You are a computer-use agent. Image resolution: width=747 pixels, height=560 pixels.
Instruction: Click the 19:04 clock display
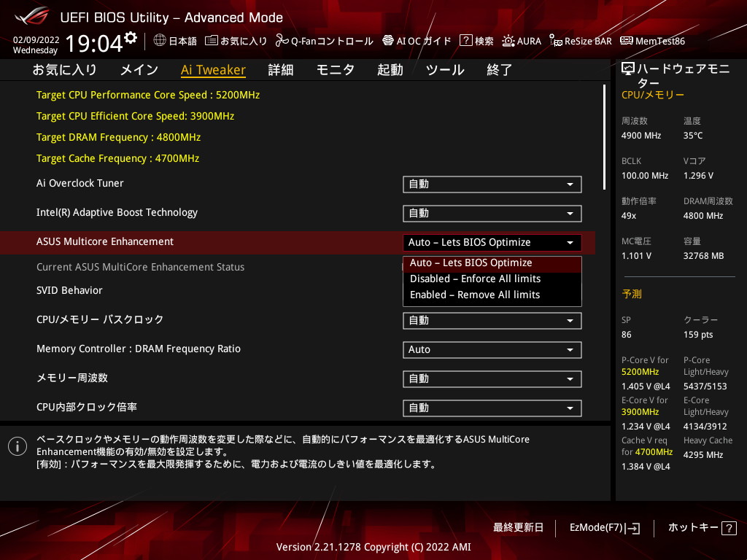[x=94, y=43]
